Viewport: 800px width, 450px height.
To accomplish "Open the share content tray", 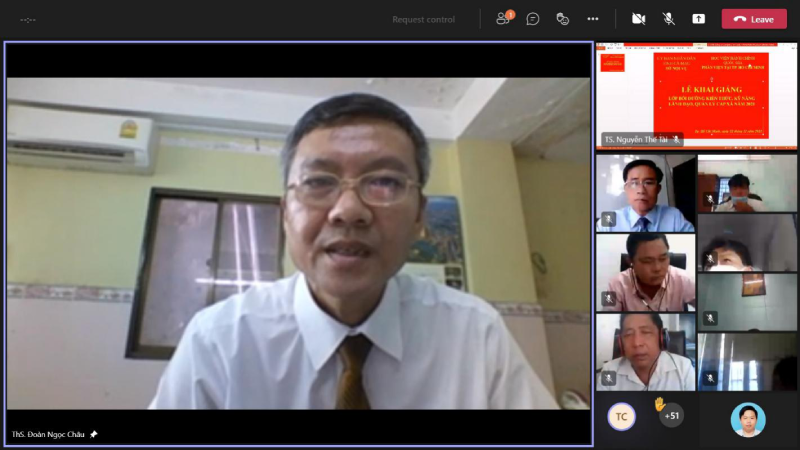I will click(698, 19).
